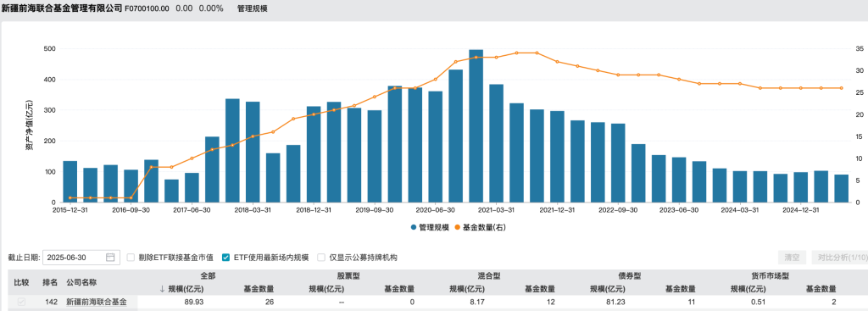Click the last bar on the chart
868x311 pixels.
842,189
